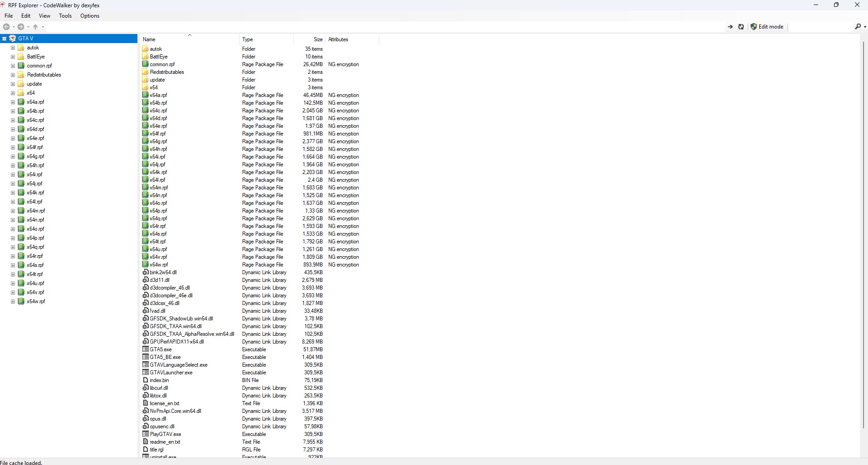
Task: Click the x64w.rpf icon in tree
Action: (21, 301)
